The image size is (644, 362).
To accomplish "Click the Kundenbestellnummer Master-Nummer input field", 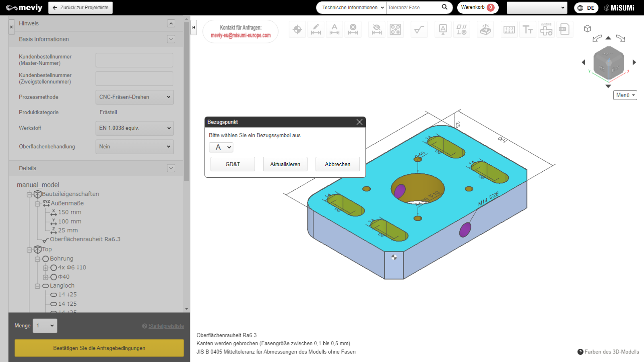I will (134, 60).
